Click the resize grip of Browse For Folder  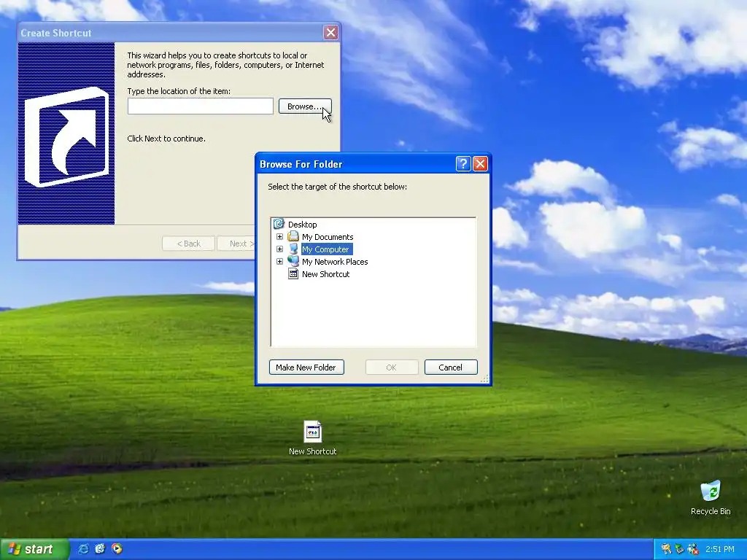coord(484,378)
